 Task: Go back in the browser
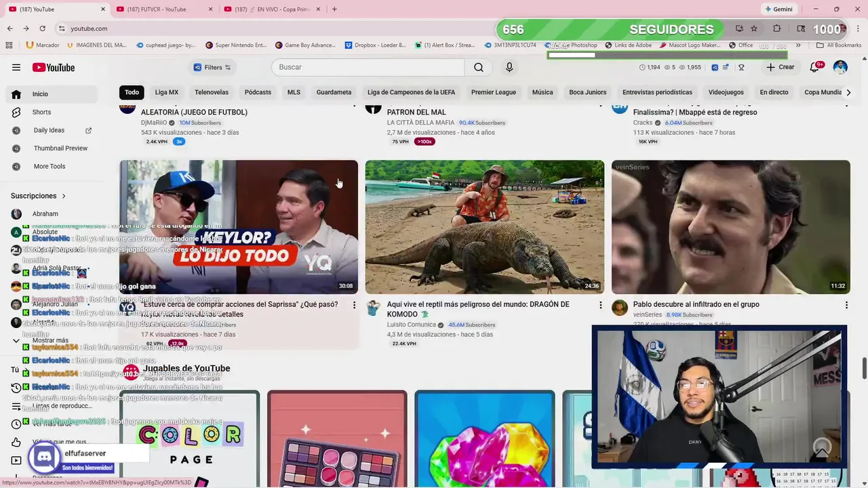coord(9,28)
